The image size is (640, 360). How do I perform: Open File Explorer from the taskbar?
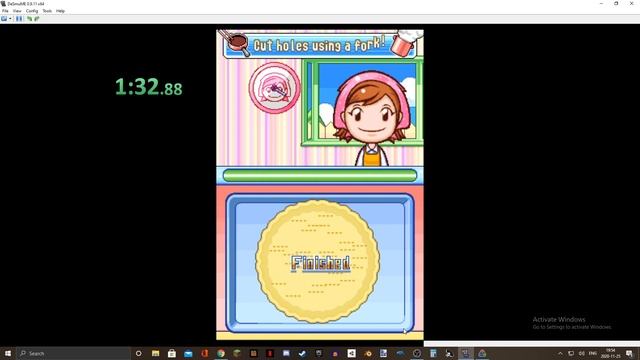(x=156, y=353)
